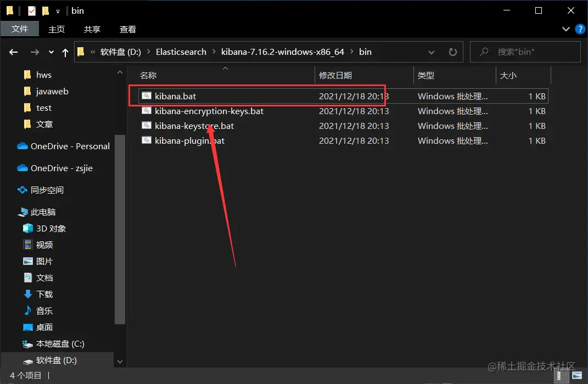588x384 pixels.
Task: Show hidden path parts with the « chevron
Action: (x=93, y=52)
